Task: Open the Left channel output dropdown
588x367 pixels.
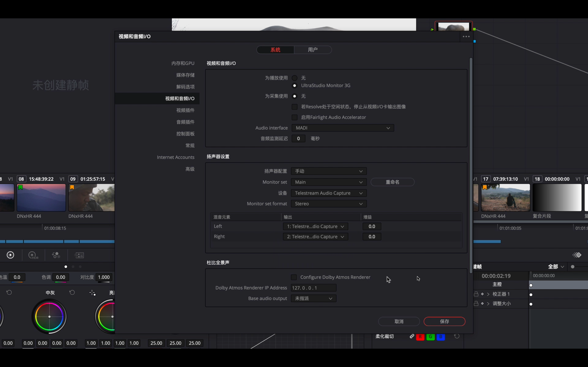Action: tap(315, 226)
